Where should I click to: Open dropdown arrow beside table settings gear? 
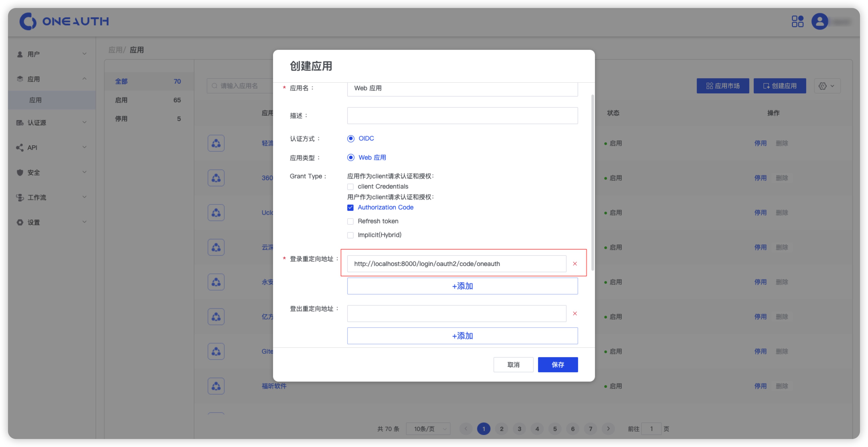(x=832, y=86)
